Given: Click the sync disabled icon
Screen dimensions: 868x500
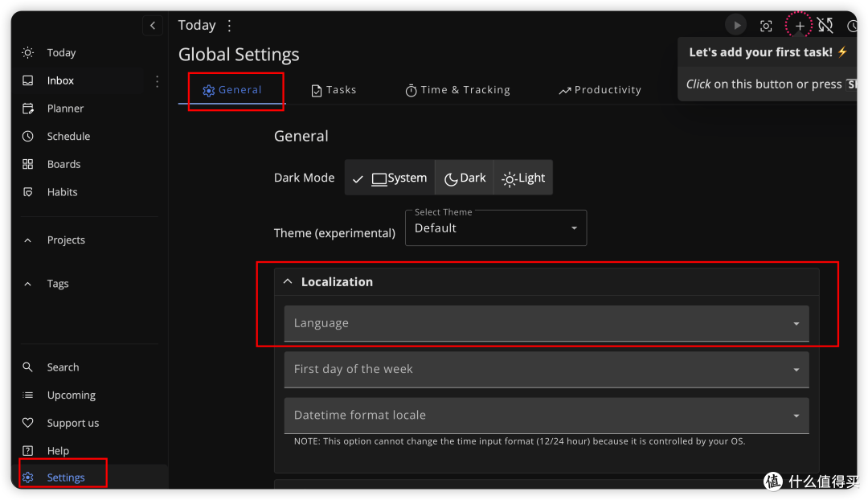Looking at the screenshot, I should pyautogui.click(x=825, y=25).
